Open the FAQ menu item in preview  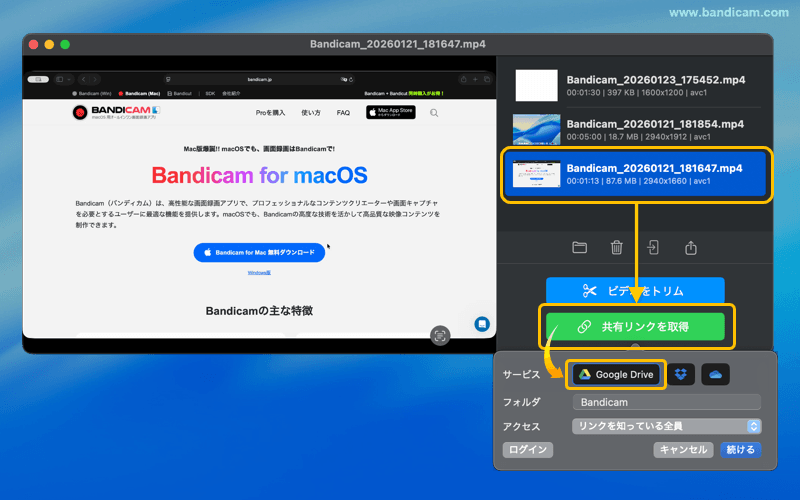[343, 113]
